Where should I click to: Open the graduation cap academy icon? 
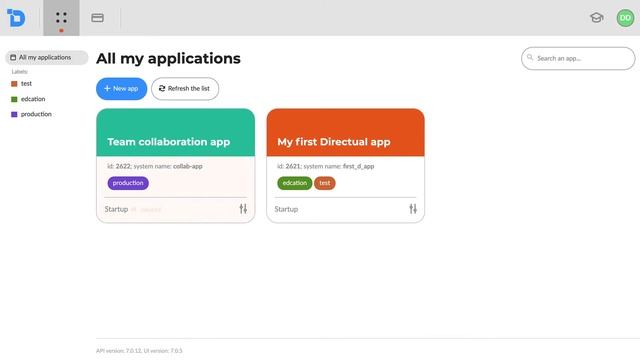[x=596, y=18]
